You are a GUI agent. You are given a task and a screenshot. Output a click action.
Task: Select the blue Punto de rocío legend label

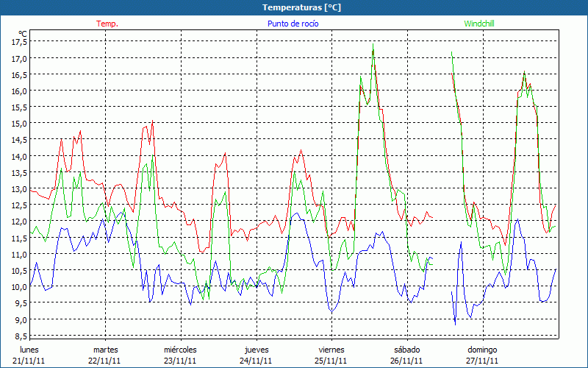click(x=293, y=24)
